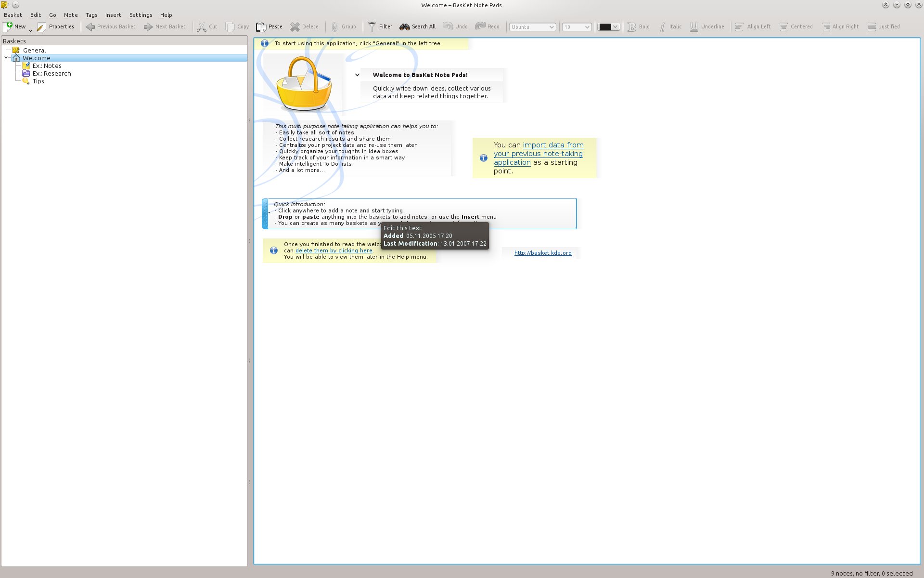Open the New basket dropdown arrow
The width and height of the screenshot is (924, 578).
point(30,30)
